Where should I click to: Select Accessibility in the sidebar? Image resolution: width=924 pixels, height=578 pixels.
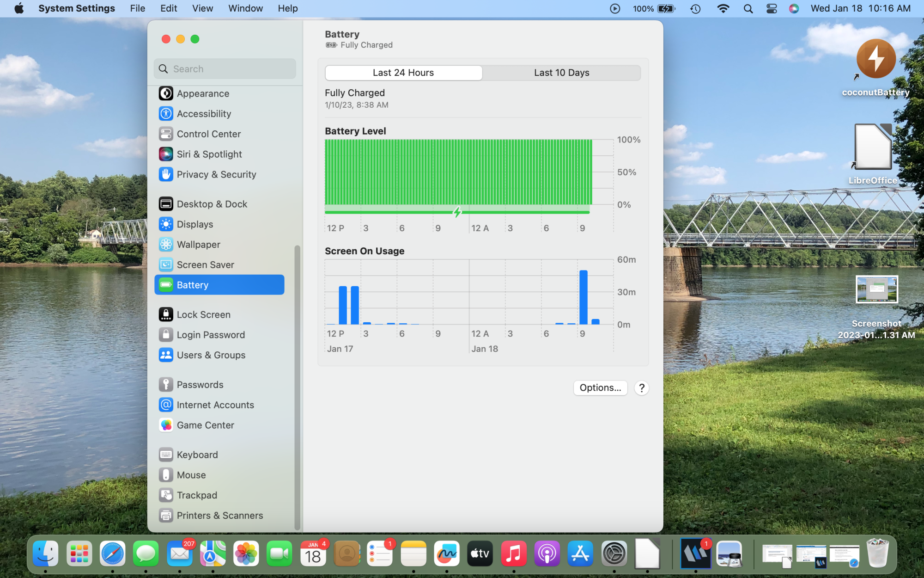(x=203, y=114)
